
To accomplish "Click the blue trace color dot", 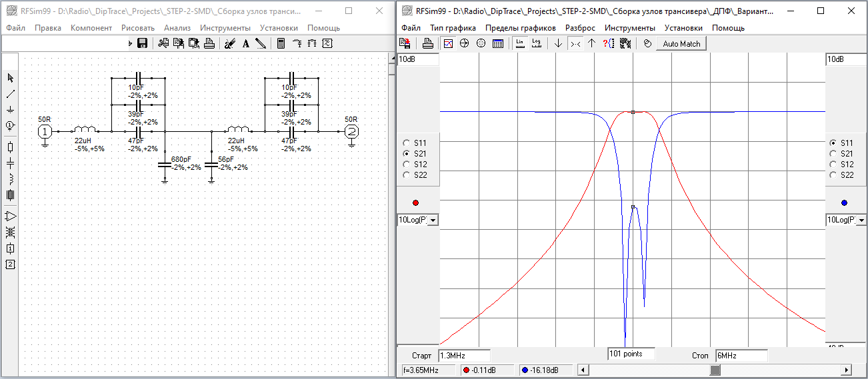I will point(844,202).
